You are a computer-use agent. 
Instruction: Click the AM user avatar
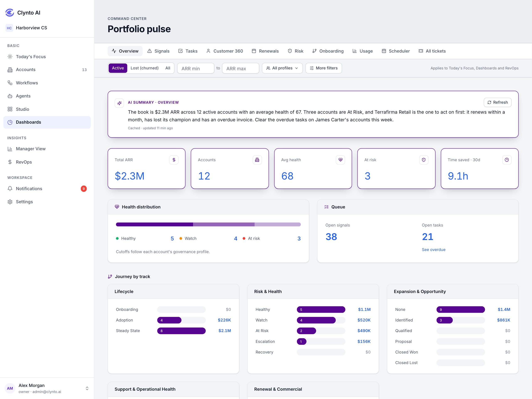click(10, 388)
